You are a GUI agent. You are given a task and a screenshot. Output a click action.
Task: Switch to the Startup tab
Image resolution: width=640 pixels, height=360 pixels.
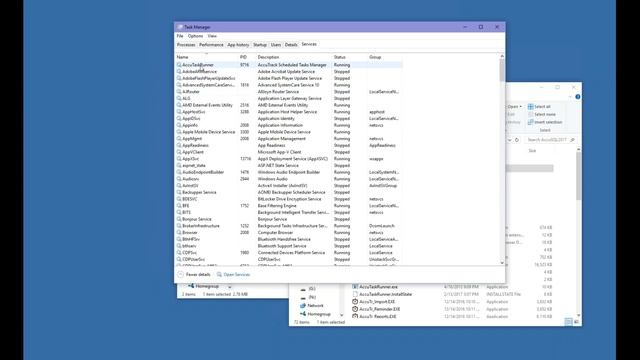(x=260, y=45)
